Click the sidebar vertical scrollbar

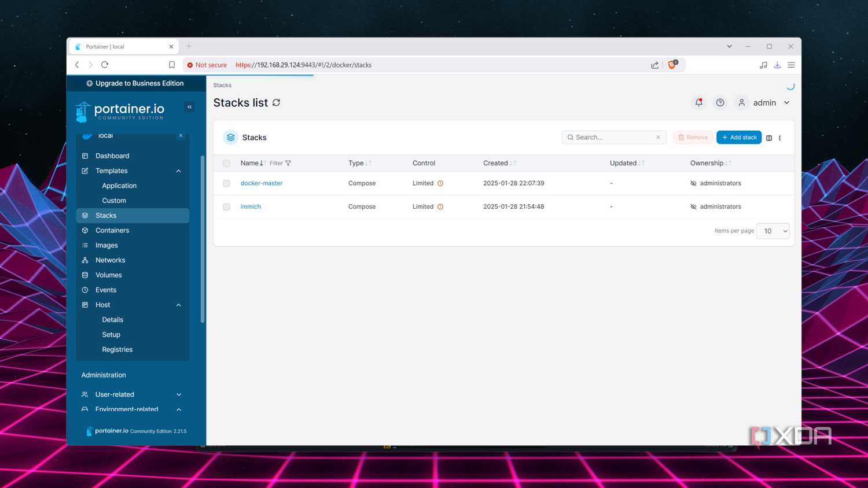point(202,239)
